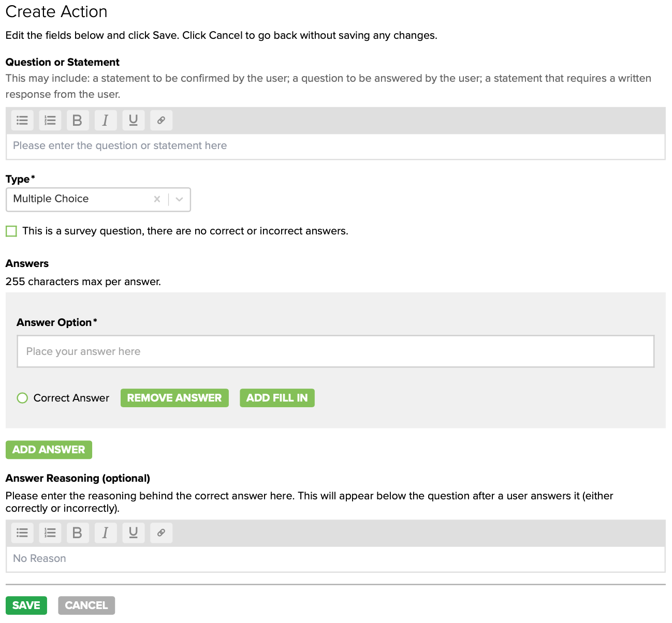Click the Add Fill In button
This screenshot has width=672, height=623.
[277, 398]
